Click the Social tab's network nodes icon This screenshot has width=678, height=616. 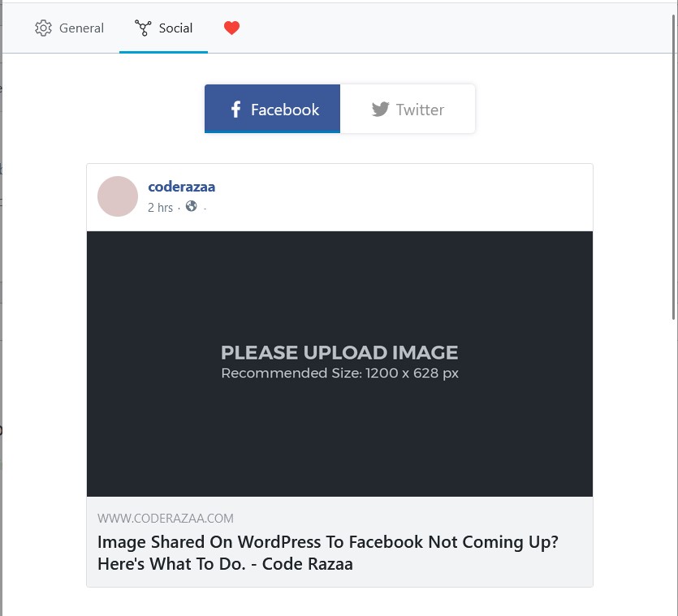pos(143,28)
